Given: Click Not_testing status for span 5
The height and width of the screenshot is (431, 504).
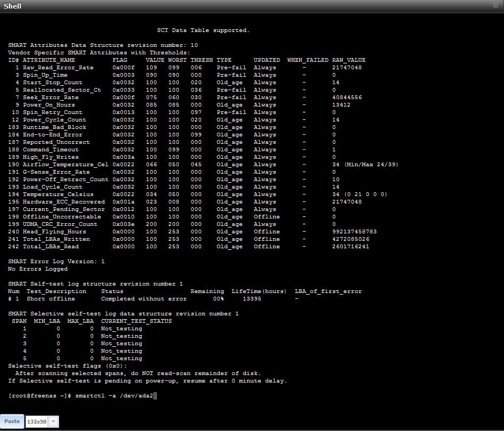Looking at the screenshot, I should [x=121, y=359].
